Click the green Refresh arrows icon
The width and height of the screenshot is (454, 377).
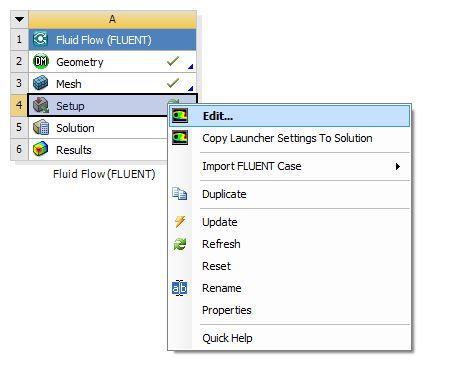coord(180,244)
